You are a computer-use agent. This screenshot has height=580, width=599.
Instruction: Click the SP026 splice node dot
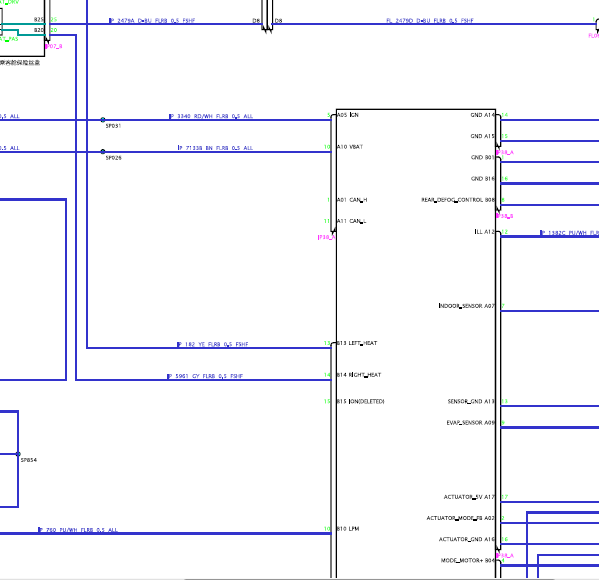[x=103, y=152]
